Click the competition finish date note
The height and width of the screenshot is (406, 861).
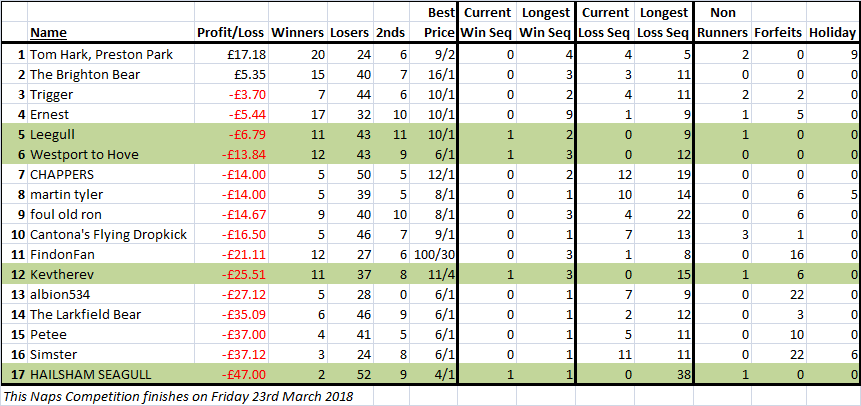click(178, 396)
